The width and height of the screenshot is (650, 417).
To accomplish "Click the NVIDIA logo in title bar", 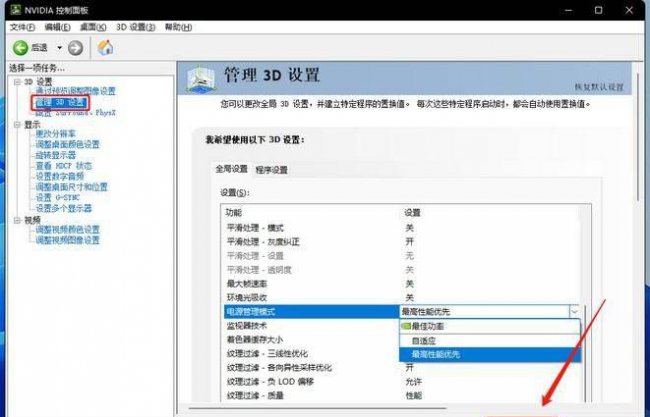I will [x=15, y=10].
